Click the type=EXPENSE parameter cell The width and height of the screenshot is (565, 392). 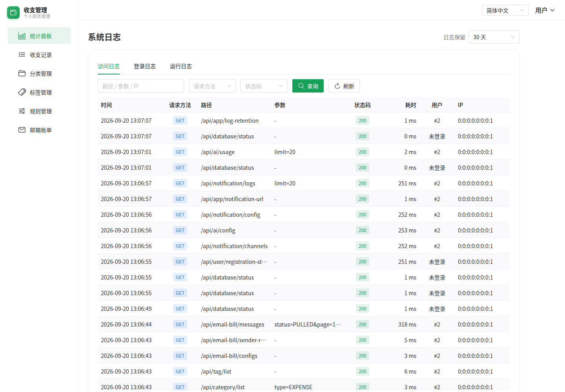[x=293, y=387]
